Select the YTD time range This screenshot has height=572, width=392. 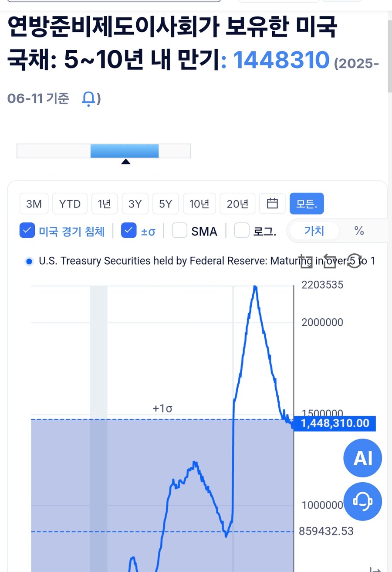pyautogui.click(x=70, y=204)
